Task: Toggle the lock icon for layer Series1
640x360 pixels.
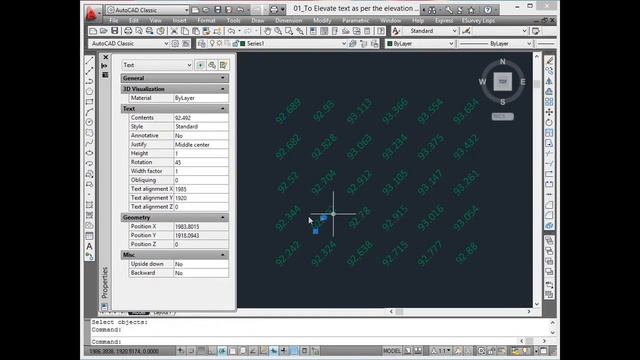Action: 236,43
